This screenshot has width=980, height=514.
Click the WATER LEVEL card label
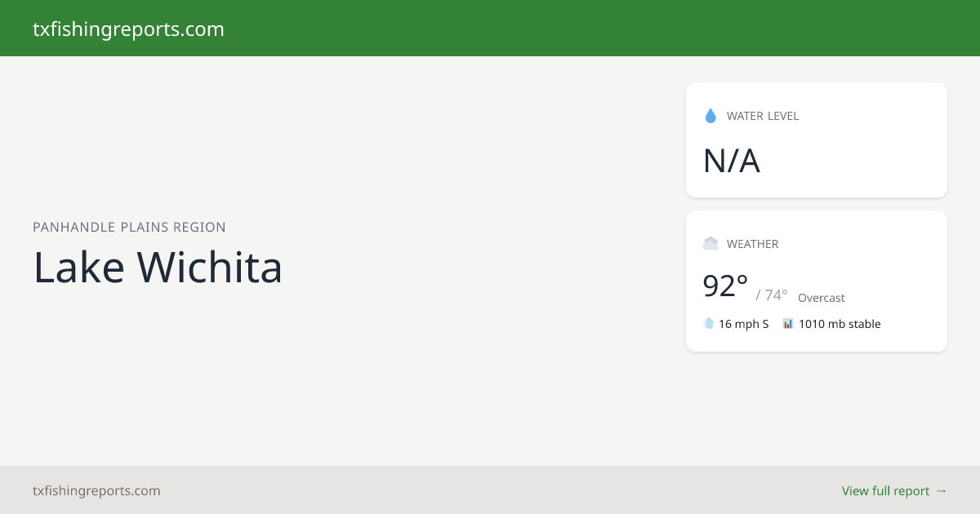coord(763,116)
